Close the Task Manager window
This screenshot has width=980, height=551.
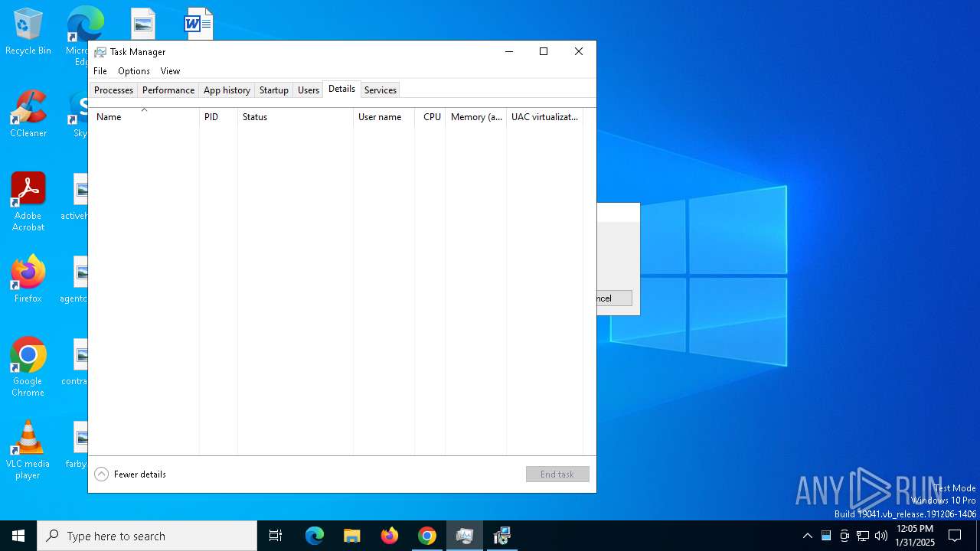tap(579, 51)
